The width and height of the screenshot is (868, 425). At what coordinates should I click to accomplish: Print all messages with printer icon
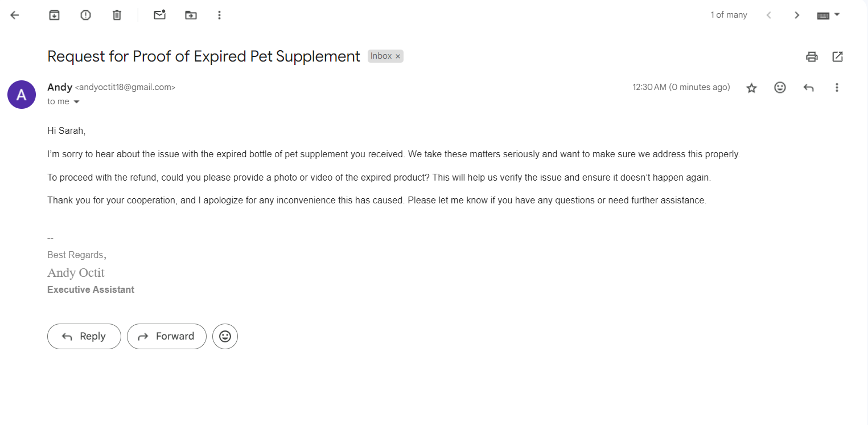pyautogui.click(x=812, y=56)
